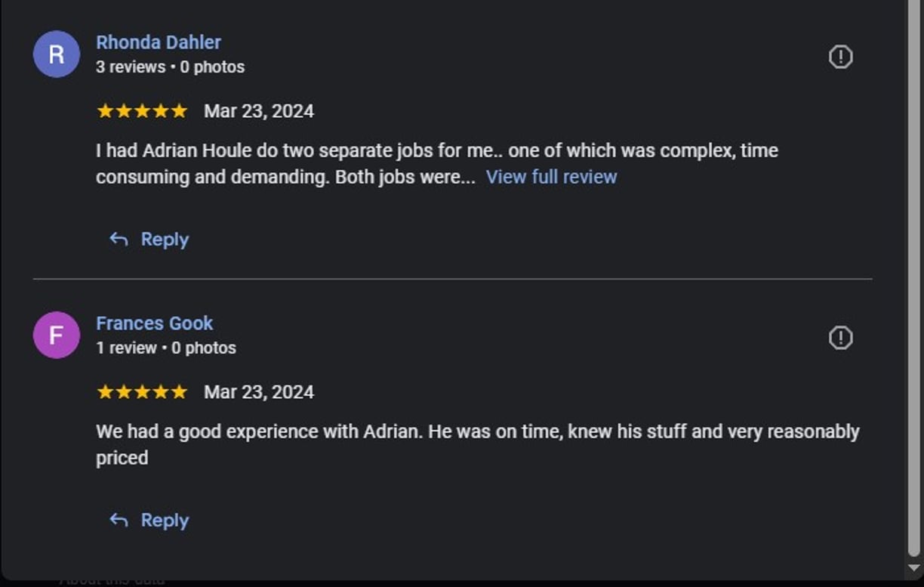
Task: Expand Rhonda's review with View full review
Action: click(x=552, y=177)
